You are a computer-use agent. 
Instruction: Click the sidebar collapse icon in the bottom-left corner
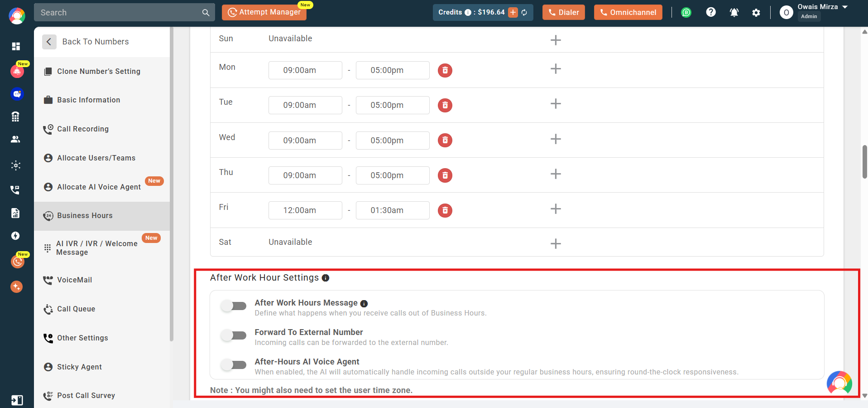click(17, 400)
